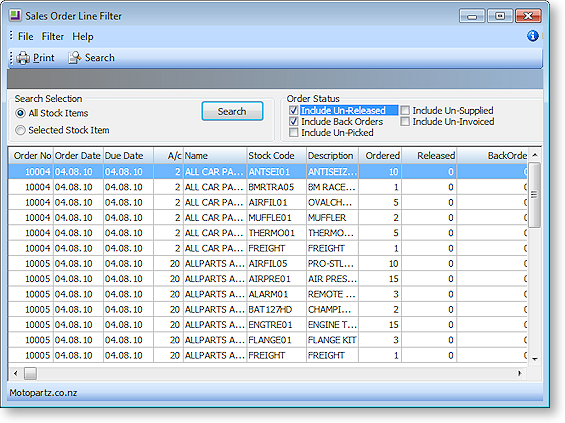Open the File menu

pos(25,36)
